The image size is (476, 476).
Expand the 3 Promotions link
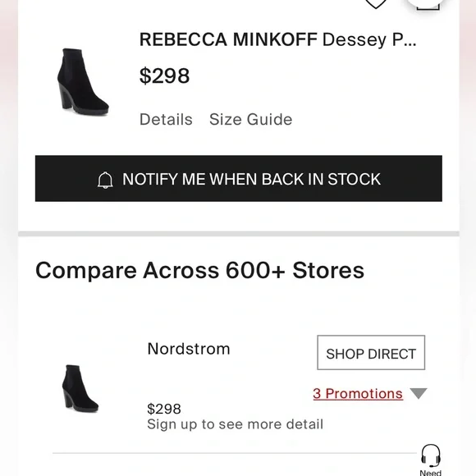click(358, 394)
